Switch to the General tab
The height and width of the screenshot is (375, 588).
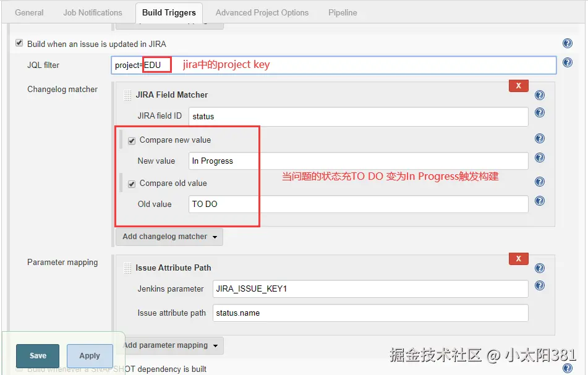(29, 13)
